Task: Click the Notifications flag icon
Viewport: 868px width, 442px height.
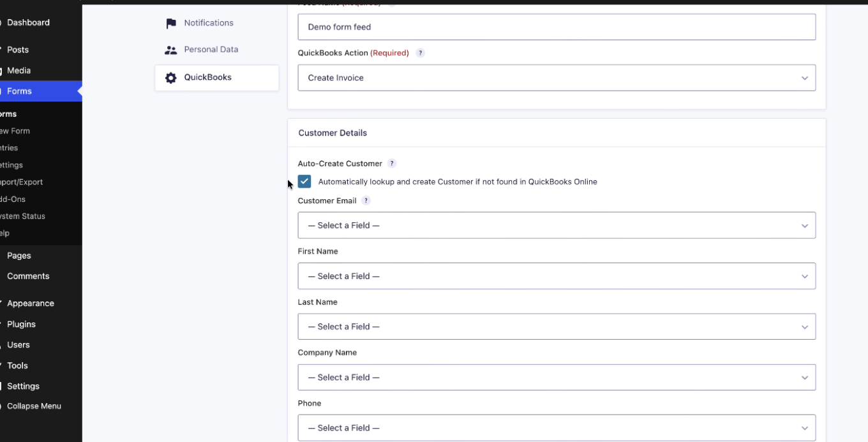Action: pos(170,24)
